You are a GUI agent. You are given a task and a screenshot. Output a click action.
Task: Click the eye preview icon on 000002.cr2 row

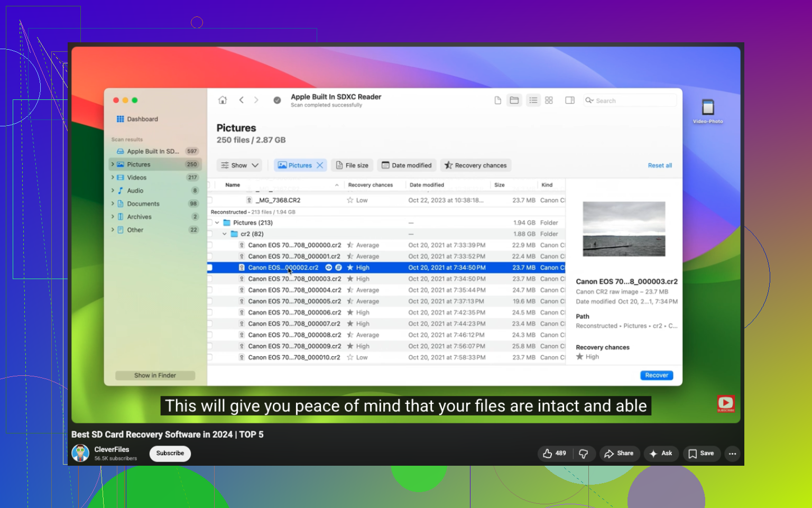point(328,267)
